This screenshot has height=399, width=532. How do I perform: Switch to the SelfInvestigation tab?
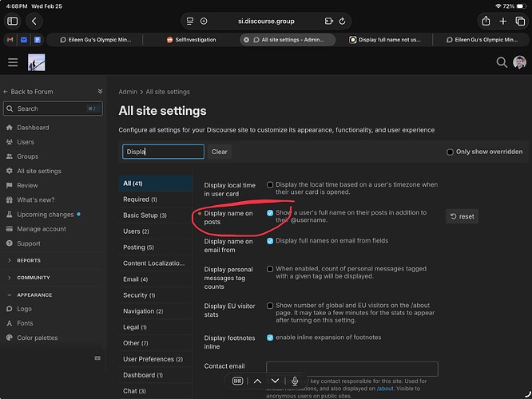click(191, 40)
